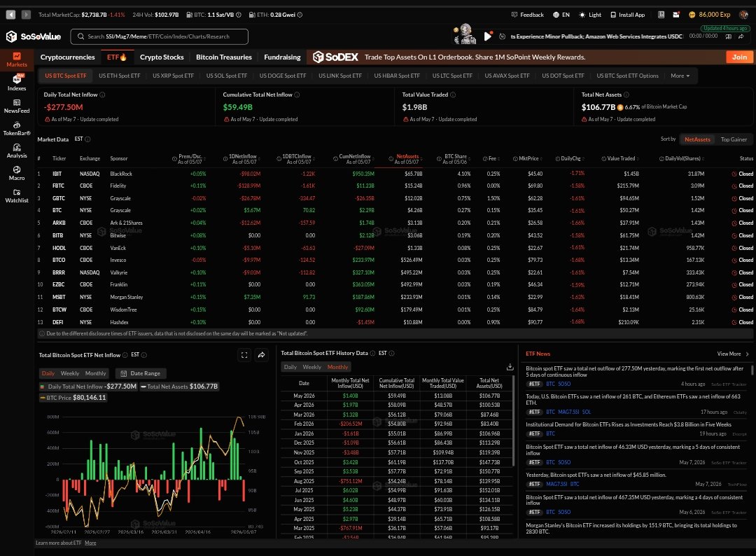Click the search input field
The height and width of the screenshot is (556, 756).
159,36
